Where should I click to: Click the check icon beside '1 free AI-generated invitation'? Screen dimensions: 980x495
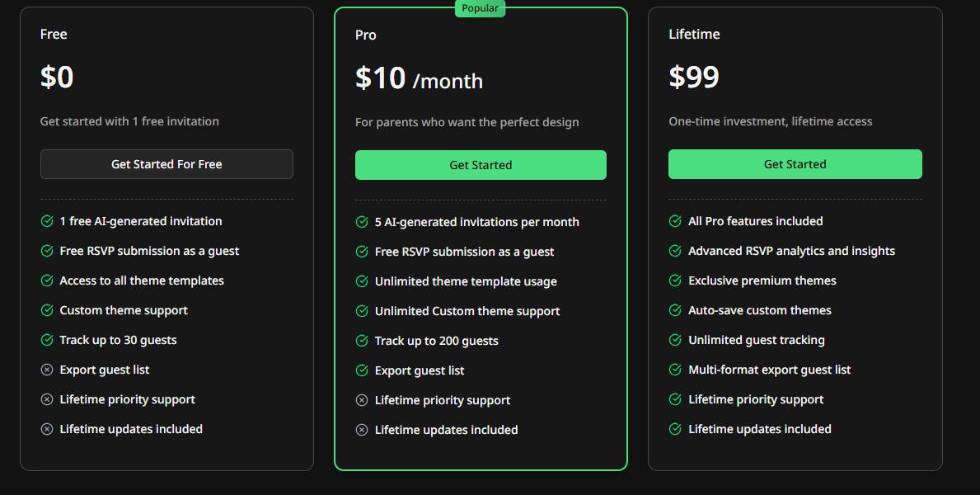[x=46, y=221]
